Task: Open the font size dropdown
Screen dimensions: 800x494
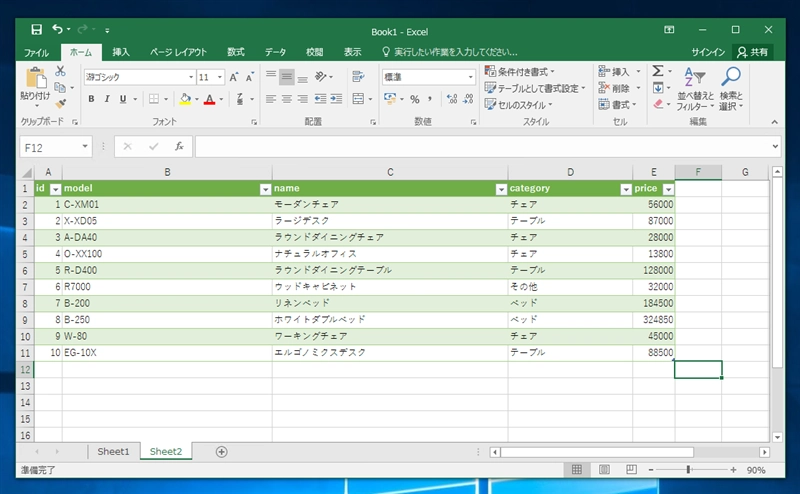Action: point(220,77)
